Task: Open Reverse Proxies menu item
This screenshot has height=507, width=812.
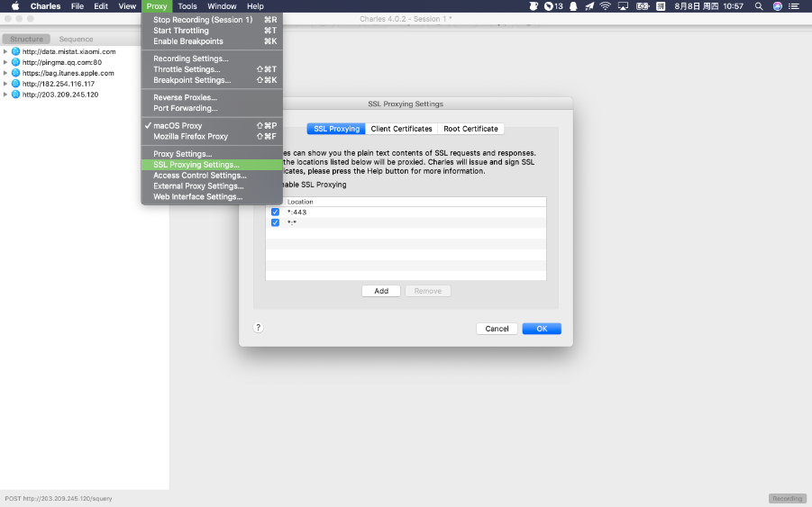Action: pyautogui.click(x=212, y=97)
